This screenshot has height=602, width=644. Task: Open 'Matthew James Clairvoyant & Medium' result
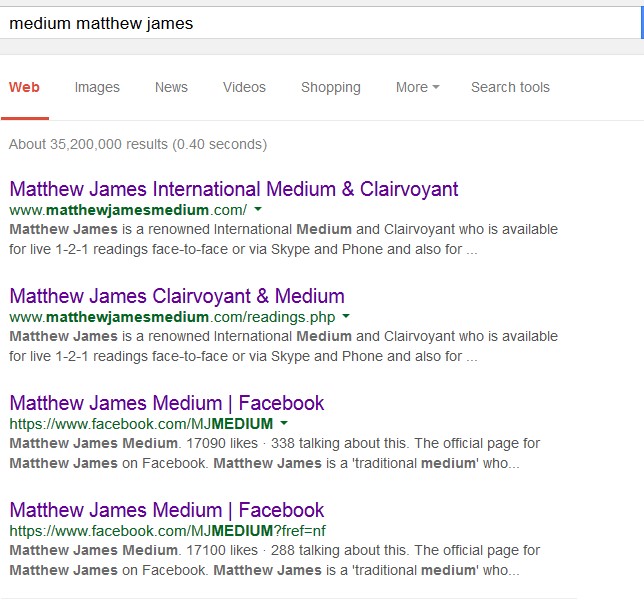click(177, 296)
